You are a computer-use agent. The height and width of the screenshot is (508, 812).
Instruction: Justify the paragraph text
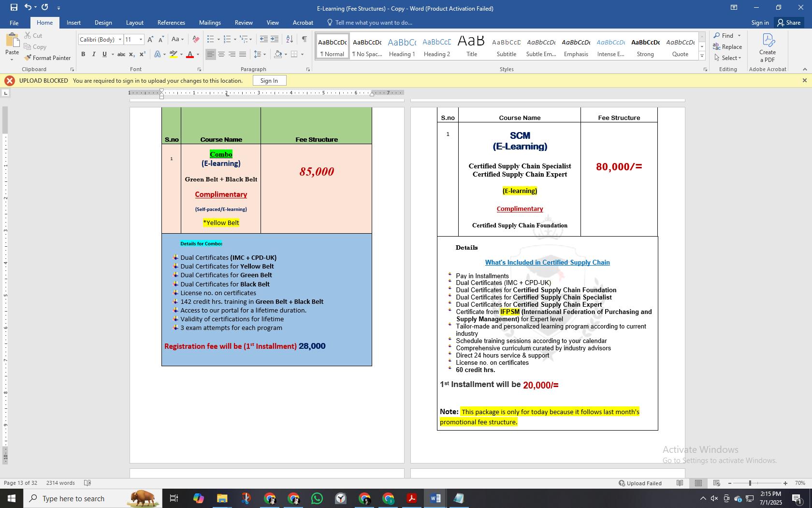(x=243, y=54)
